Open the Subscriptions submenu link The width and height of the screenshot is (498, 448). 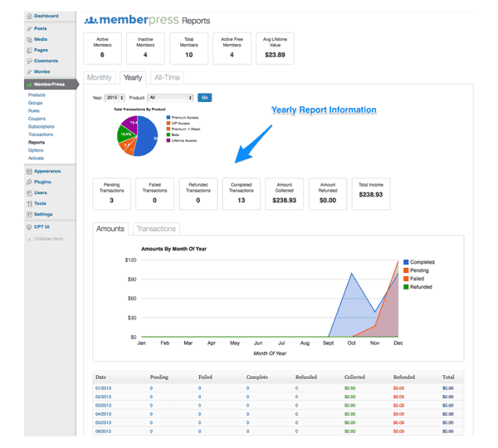[x=42, y=126]
